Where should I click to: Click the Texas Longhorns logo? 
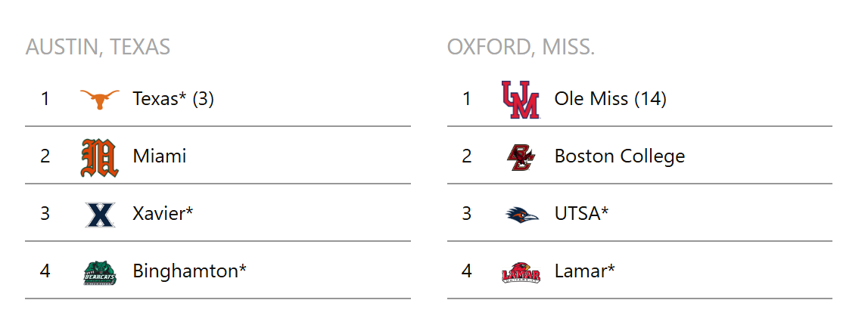point(100,100)
